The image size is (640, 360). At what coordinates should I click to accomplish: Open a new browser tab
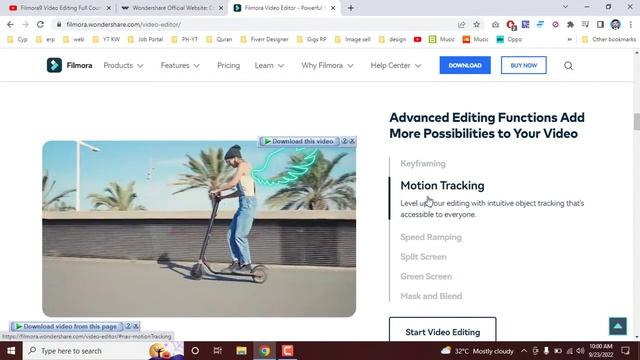click(351, 8)
